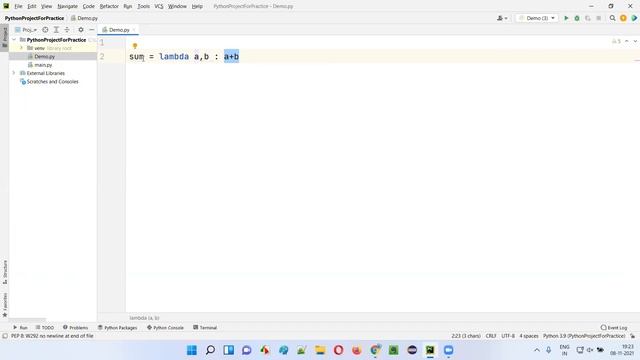Viewport: 640px width, 360px height.
Task: Open the Run tool window
Action: (x=20, y=327)
